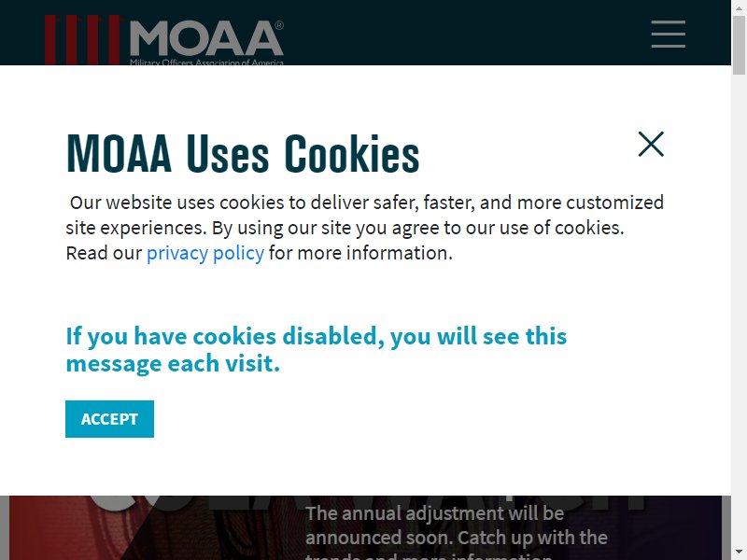Click the scrollbar track below the thumb
This screenshot has height=560, width=747.
pyautogui.click(x=739, y=310)
